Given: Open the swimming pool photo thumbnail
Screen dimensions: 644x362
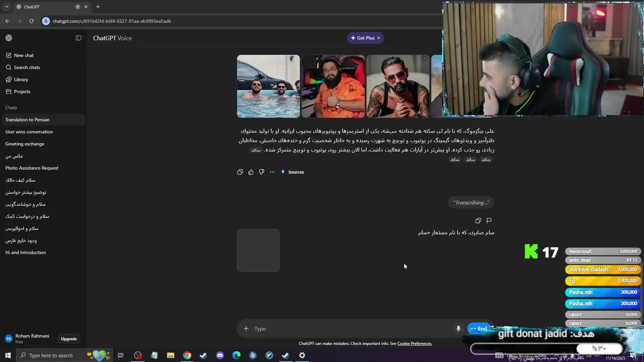Looking at the screenshot, I should pyautogui.click(x=268, y=86).
